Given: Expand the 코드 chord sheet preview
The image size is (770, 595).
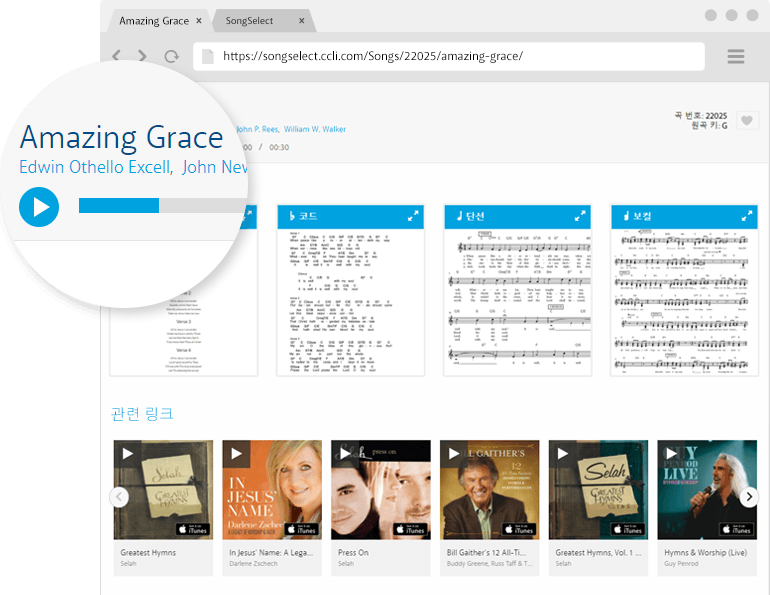Looking at the screenshot, I should point(413,216).
